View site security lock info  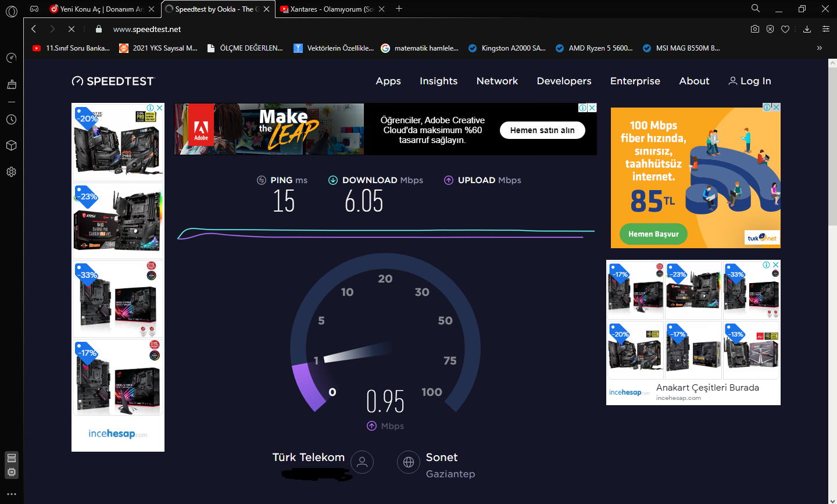coord(99,29)
